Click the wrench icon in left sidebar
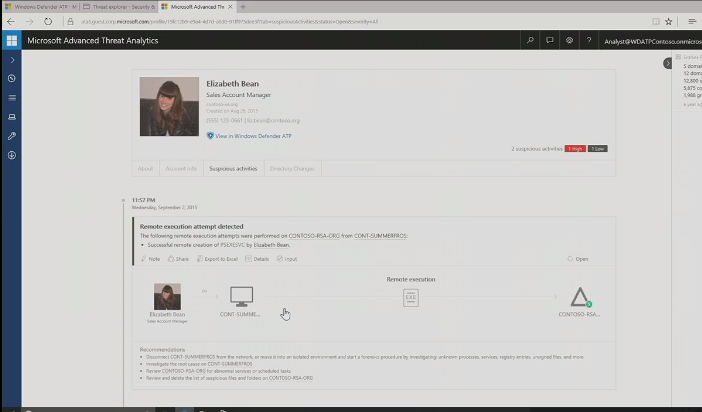Screen dimensions: 702x412 click(x=11, y=135)
